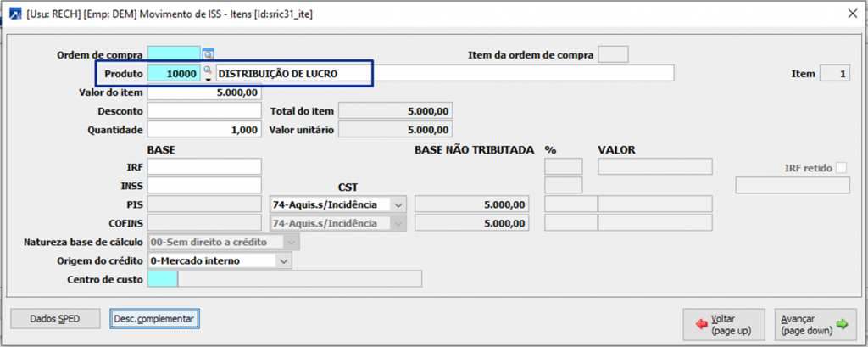Click the PIS base field

click(204, 204)
